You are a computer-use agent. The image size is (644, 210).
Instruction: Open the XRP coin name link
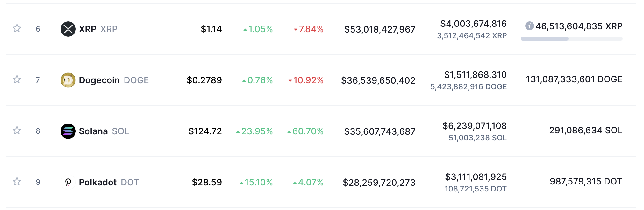click(88, 29)
